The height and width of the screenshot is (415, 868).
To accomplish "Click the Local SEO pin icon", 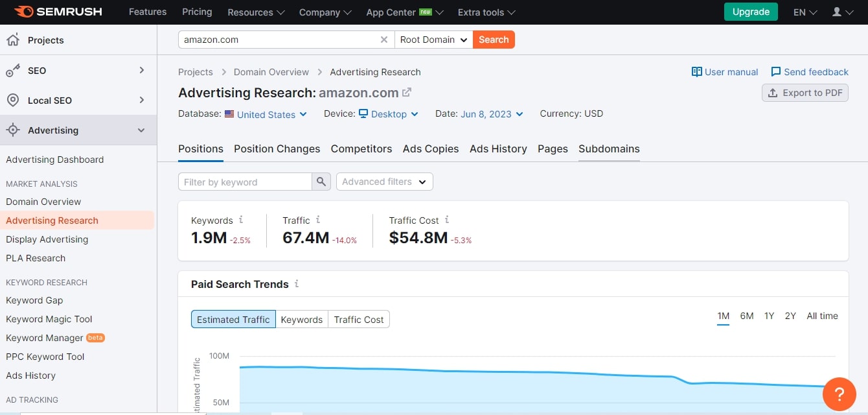I will [x=12, y=101].
